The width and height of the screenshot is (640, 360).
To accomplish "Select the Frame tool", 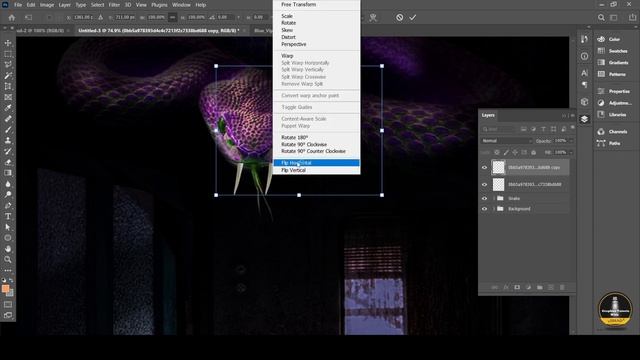I will [x=8, y=97].
